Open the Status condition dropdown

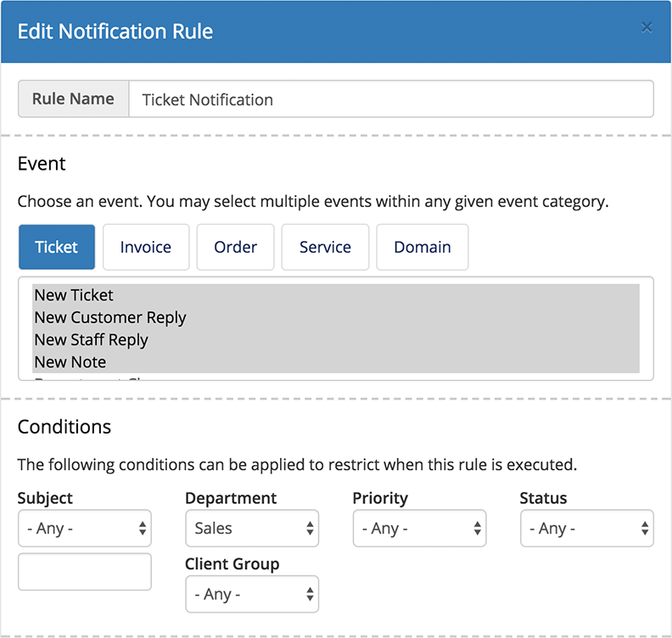tap(586, 529)
